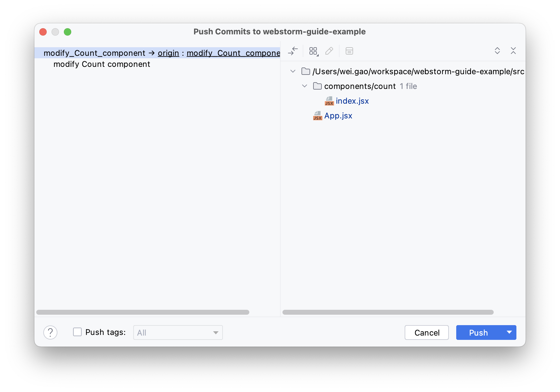This screenshot has height=392, width=560.
Task: Click the commits list horizontal scrollbar
Action: pos(143,312)
